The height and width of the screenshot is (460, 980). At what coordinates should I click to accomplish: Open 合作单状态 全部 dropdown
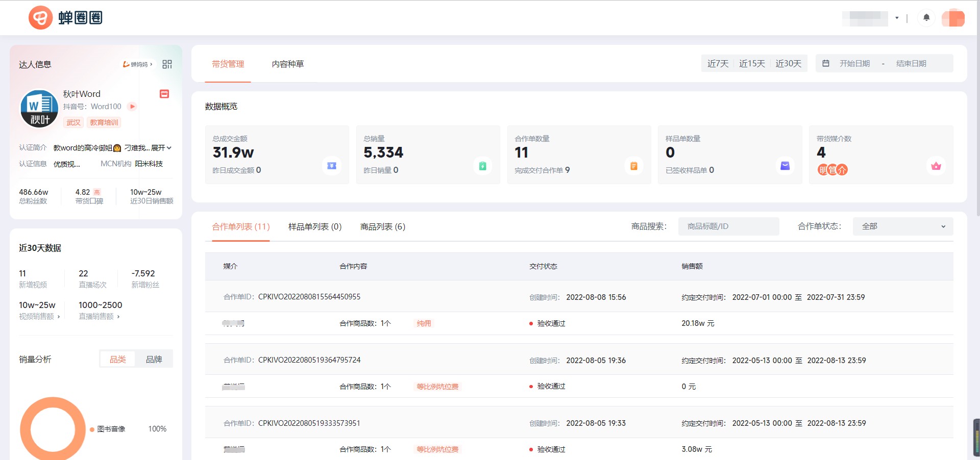click(903, 226)
